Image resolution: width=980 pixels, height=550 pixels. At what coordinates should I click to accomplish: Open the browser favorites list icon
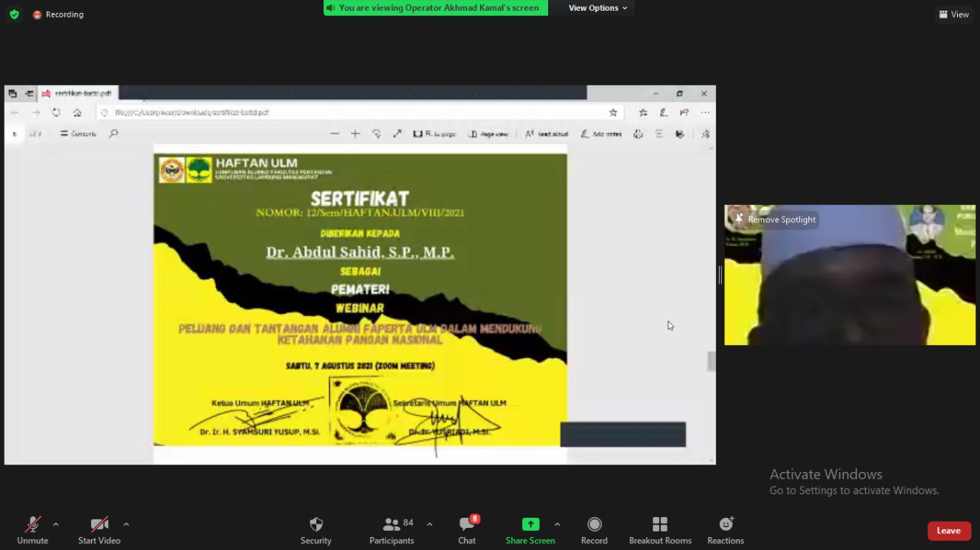(x=643, y=112)
